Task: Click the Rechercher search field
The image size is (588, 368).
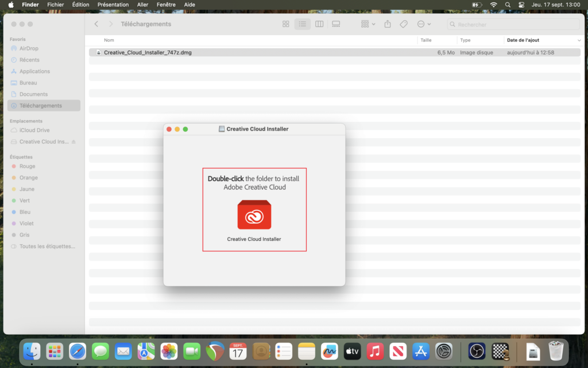Action: pos(513,24)
